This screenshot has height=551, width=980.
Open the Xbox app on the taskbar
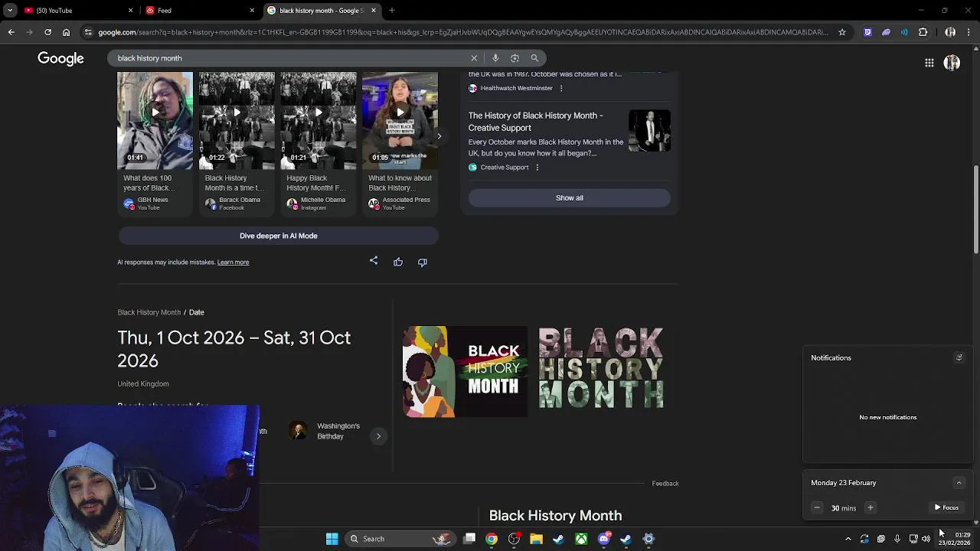pos(581,539)
